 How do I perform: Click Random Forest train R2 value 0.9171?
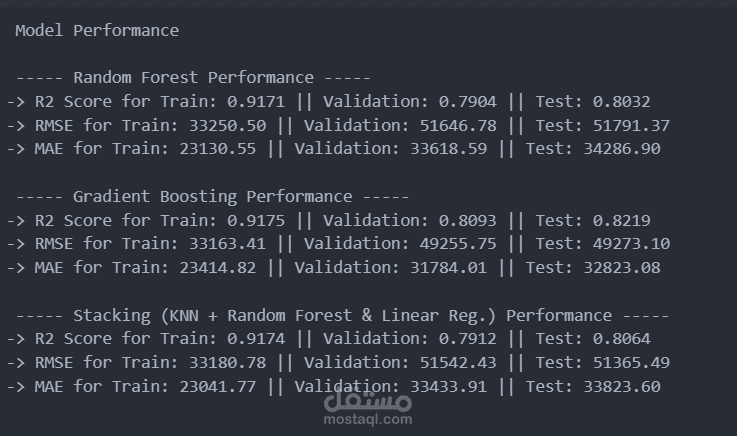tap(256, 101)
